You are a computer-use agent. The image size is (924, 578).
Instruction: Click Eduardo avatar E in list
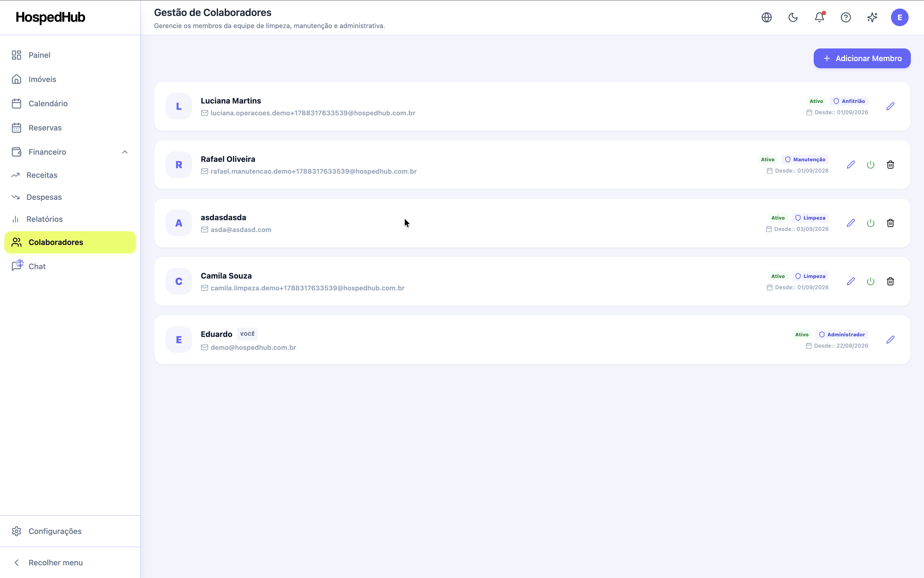(179, 340)
